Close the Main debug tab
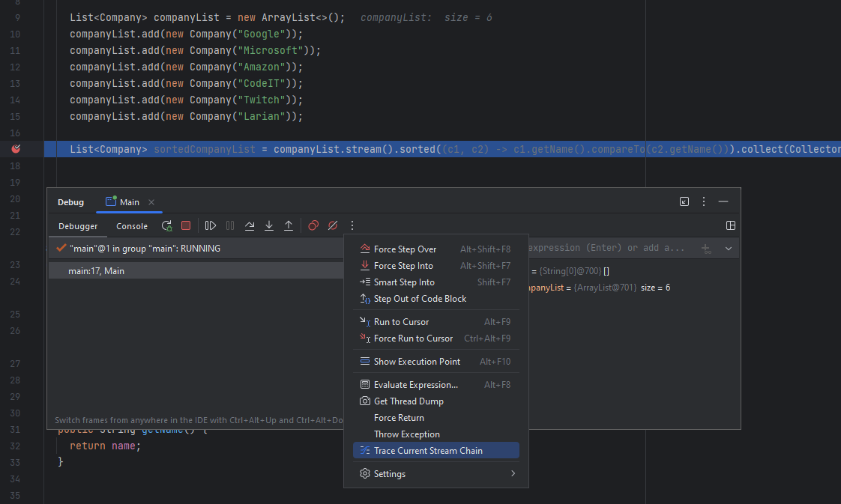 click(151, 202)
